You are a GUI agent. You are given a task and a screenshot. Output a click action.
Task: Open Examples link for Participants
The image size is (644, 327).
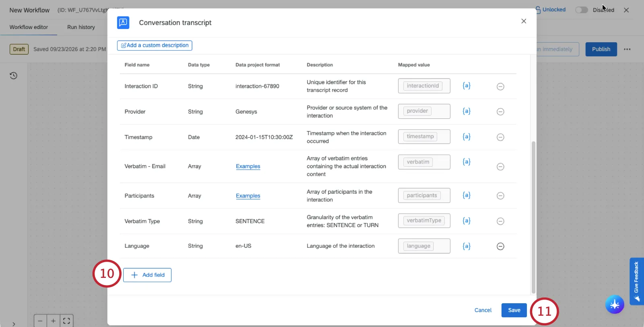[248, 196]
